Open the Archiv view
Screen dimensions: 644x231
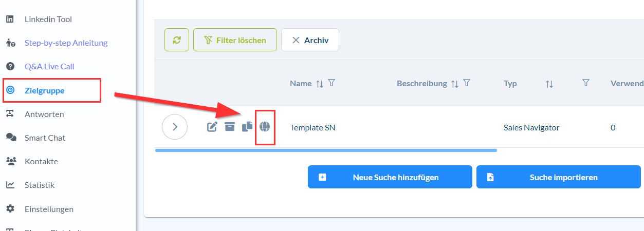310,40
